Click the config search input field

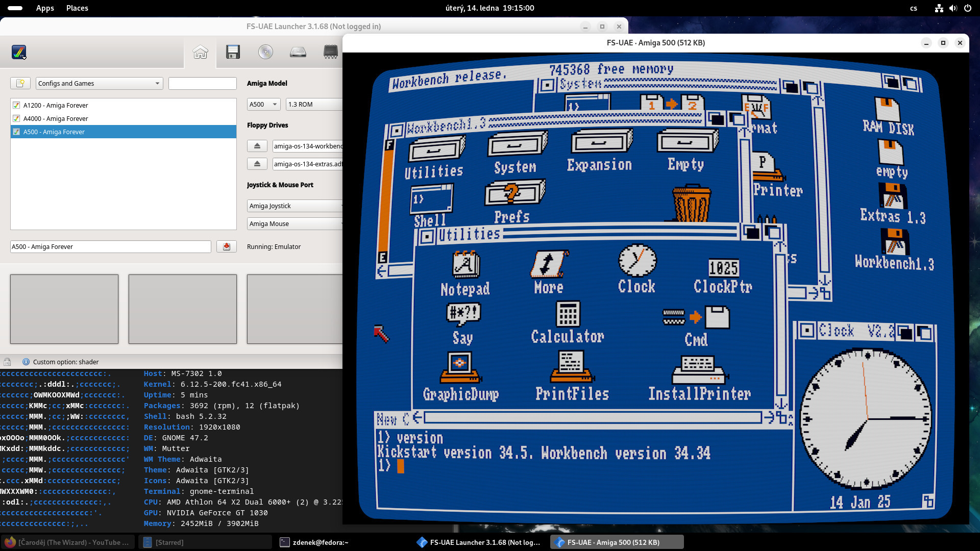click(x=203, y=83)
